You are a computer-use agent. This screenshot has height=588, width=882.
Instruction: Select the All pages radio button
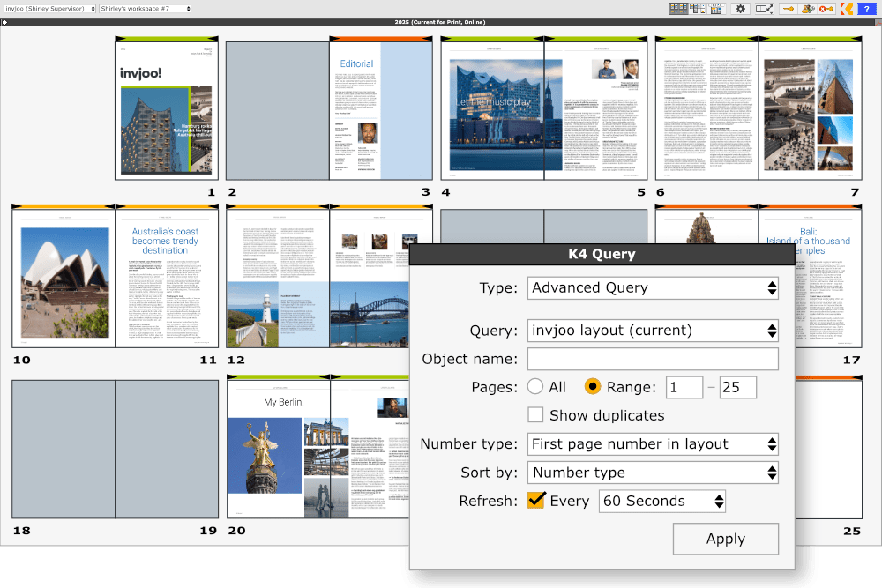click(534, 387)
